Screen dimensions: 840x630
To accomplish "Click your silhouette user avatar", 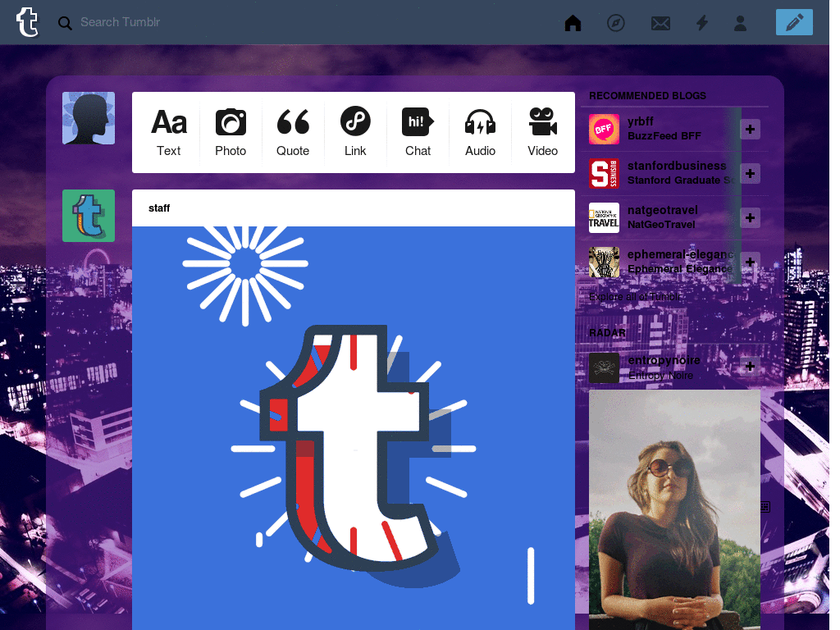I will (89, 118).
